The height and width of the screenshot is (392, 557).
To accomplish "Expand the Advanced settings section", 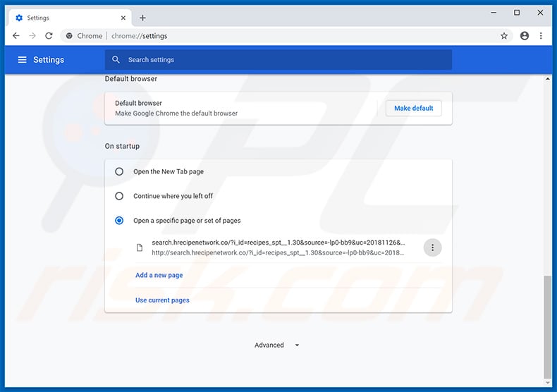I will [x=277, y=345].
